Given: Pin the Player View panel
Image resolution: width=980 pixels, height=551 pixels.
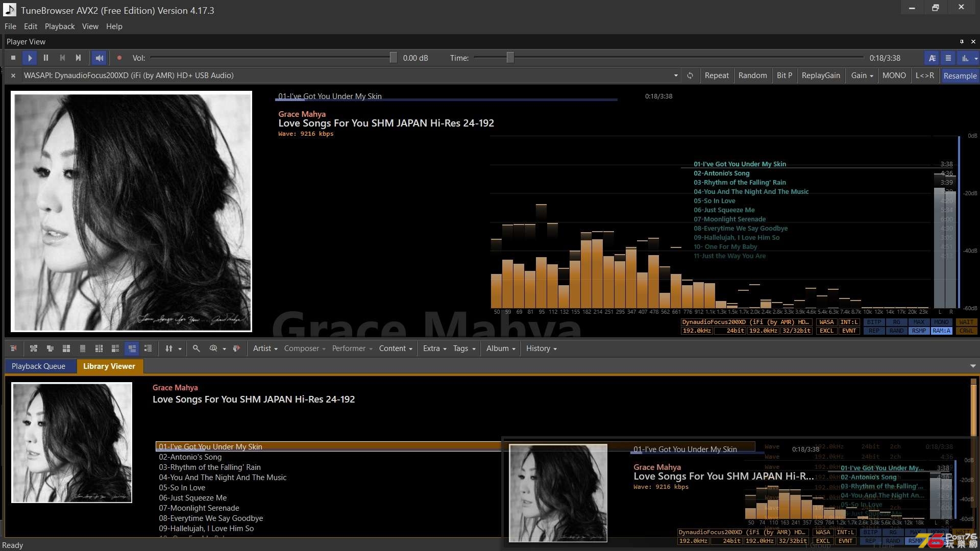Looking at the screenshot, I should click(962, 42).
